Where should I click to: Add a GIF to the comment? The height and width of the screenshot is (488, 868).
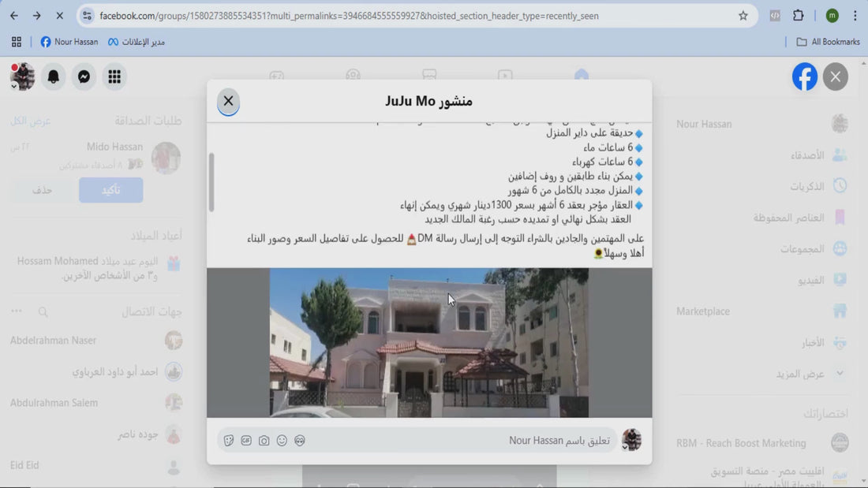click(x=246, y=441)
